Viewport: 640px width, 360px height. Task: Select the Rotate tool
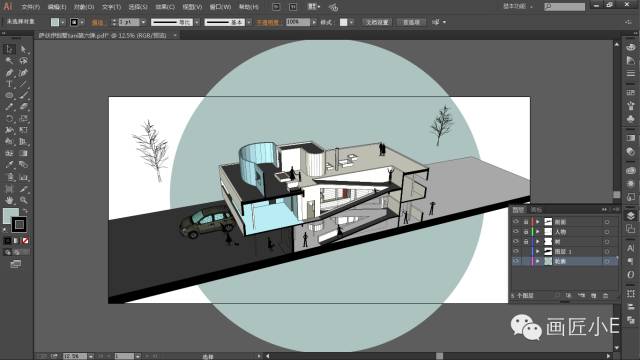tap(9, 118)
